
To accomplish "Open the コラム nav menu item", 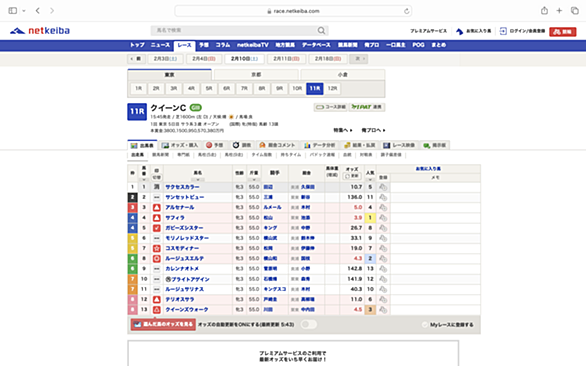I will (223, 45).
